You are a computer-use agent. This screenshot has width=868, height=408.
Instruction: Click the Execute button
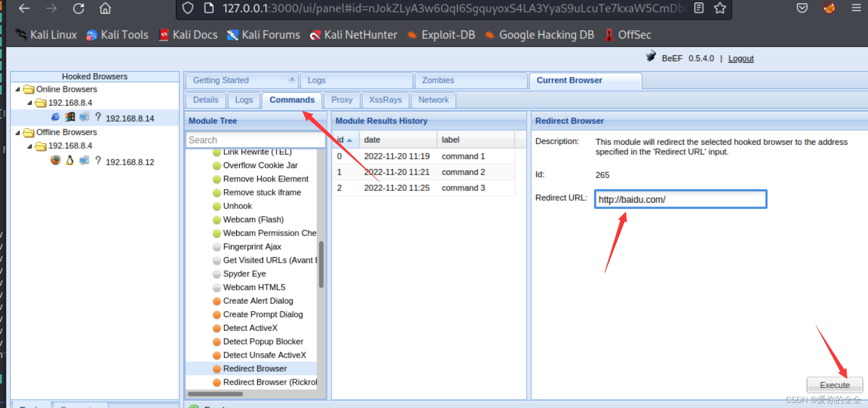(x=835, y=385)
